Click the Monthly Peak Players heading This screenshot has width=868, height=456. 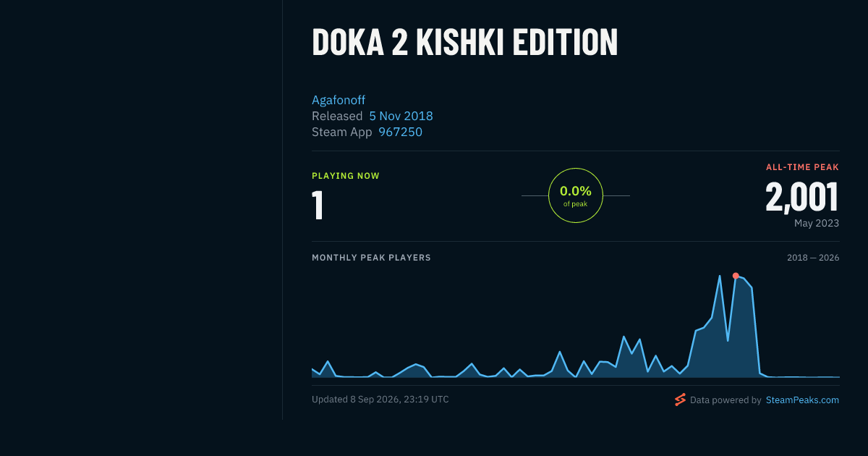[x=371, y=258]
